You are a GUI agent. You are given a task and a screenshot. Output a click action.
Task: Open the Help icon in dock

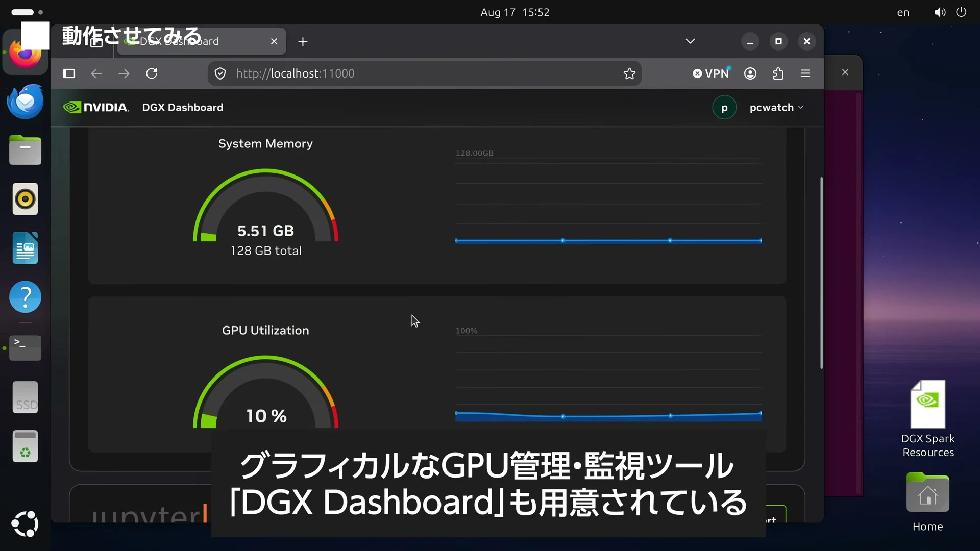click(25, 297)
